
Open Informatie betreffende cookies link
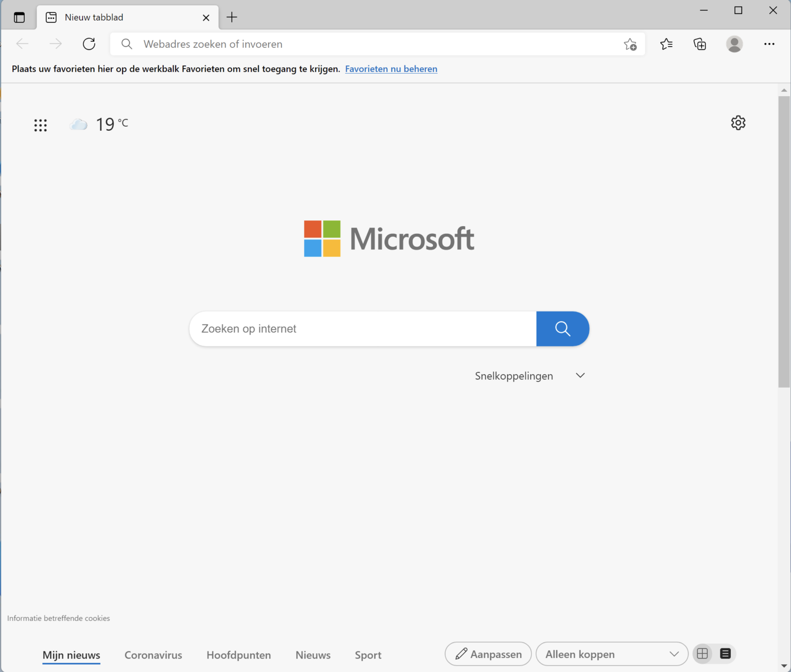[59, 618]
